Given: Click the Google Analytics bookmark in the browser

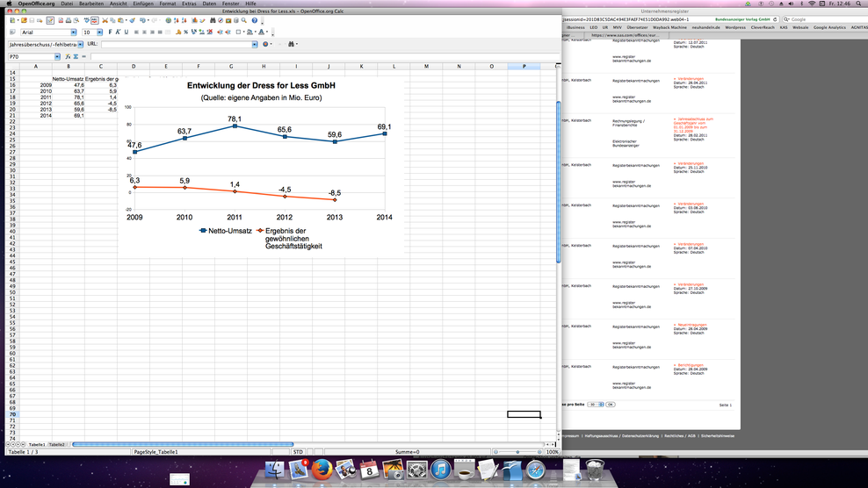Looking at the screenshot, I should click(x=829, y=27).
